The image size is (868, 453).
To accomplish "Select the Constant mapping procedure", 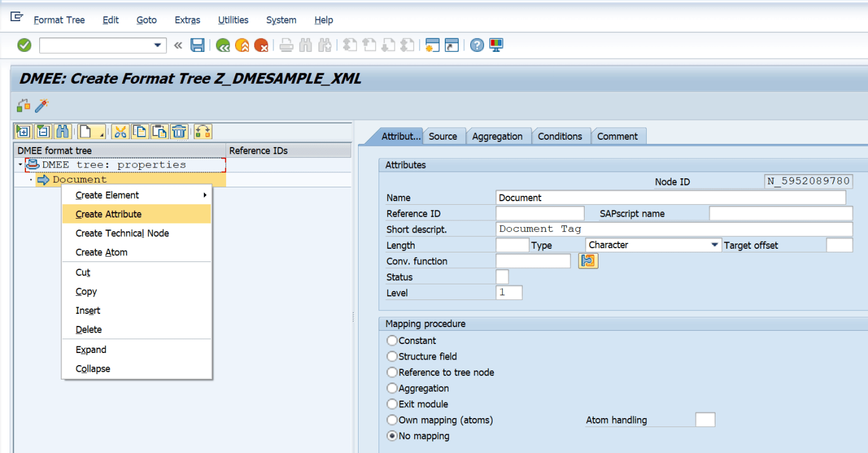I will tap(392, 340).
